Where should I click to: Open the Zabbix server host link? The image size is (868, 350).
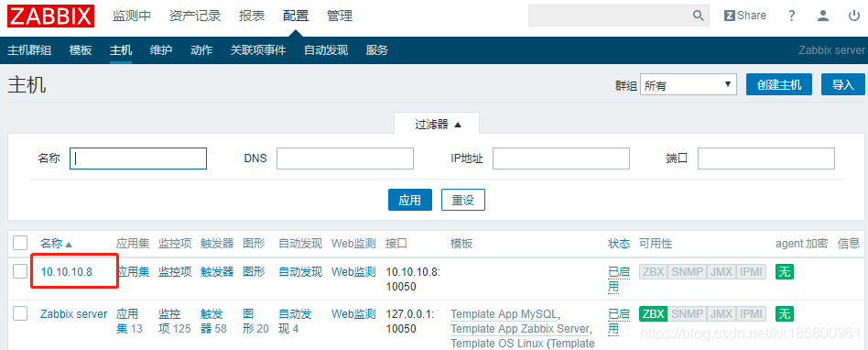tap(73, 314)
